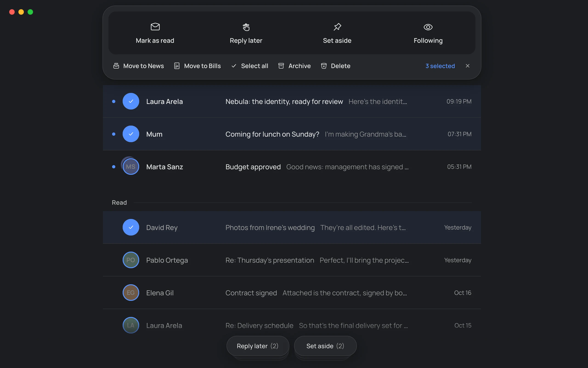The width and height of the screenshot is (588, 368).
Task: Click the Delete trash icon
Action: [x=324, y=66]
